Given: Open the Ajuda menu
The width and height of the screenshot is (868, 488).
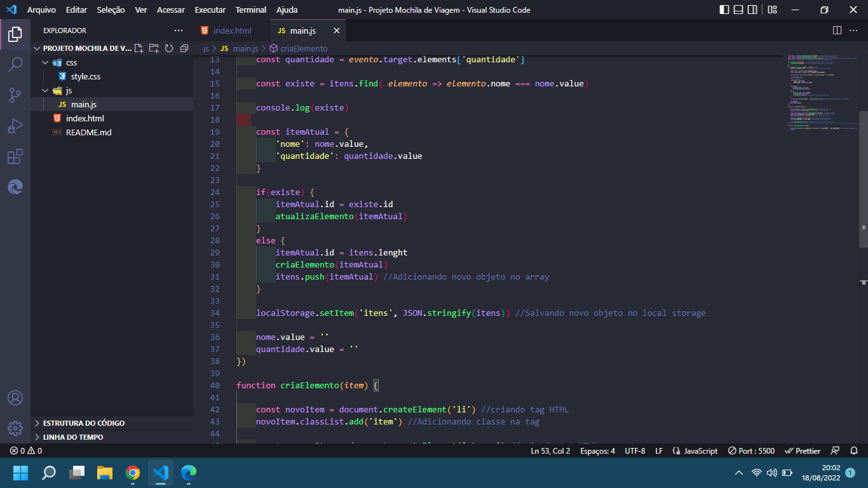Looking at the screenshot, I should tap(287, 10).
